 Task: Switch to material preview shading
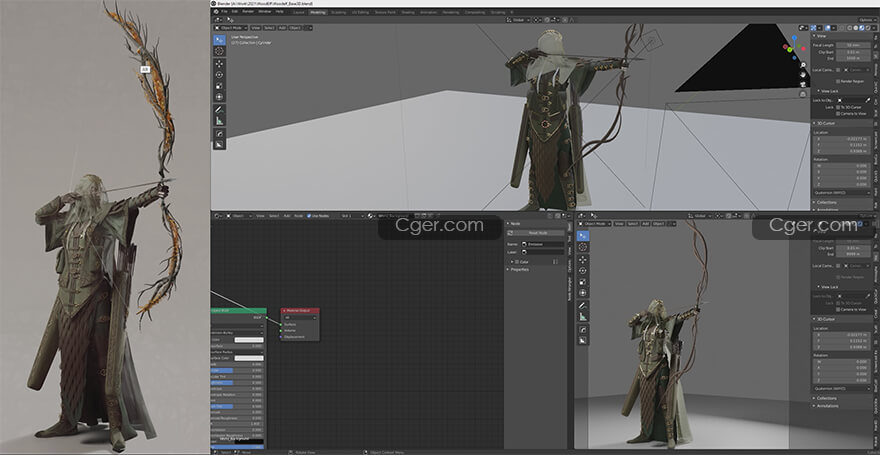click(x=861, y=28)
